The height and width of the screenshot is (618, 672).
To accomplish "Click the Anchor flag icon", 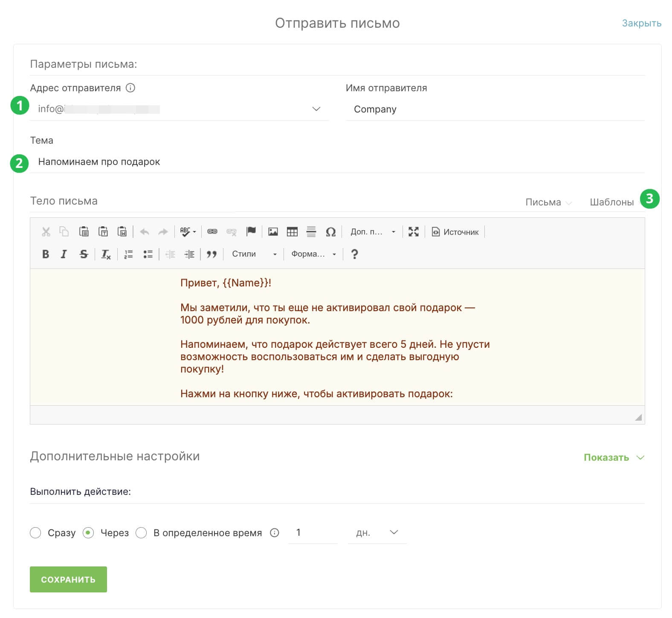I will tap(251, 231).
